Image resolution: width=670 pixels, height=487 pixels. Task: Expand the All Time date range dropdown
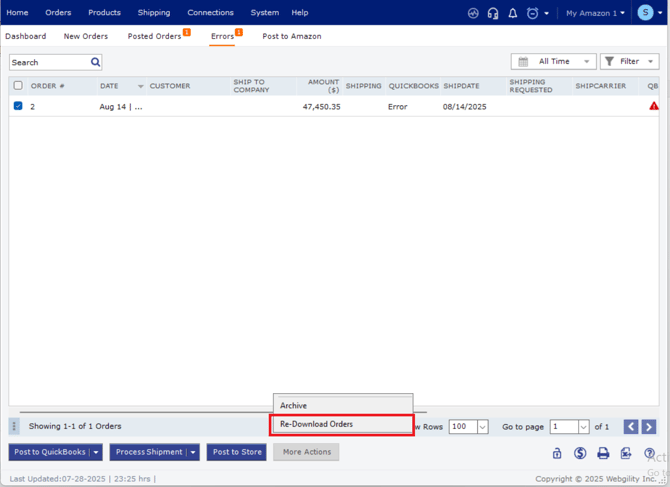553,62
